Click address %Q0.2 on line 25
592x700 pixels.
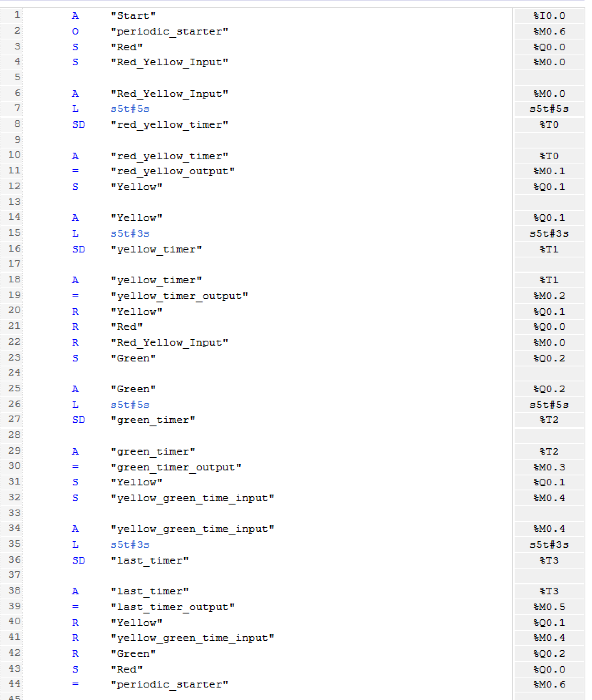[549, 389]
